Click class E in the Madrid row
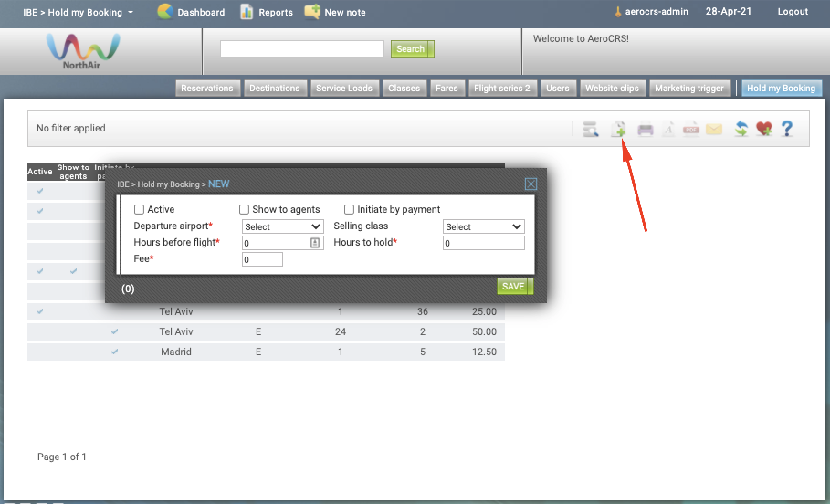Viewport: 830px width, 504px height. [258, 352]
